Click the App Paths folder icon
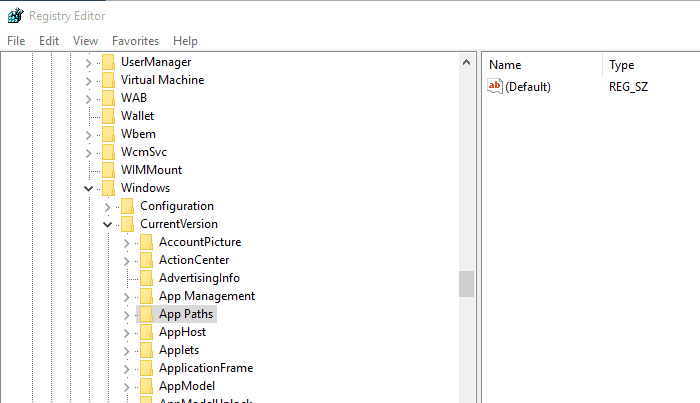The width and height of the screenshot is (700, 403). click(146, 314)
